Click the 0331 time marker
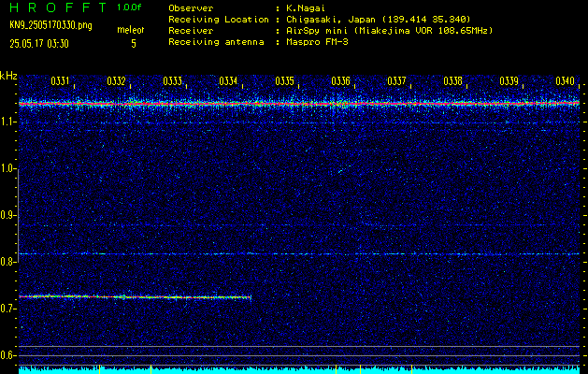Image resolution: width=588 pixels, height=374 pixels. pos(60,81)
